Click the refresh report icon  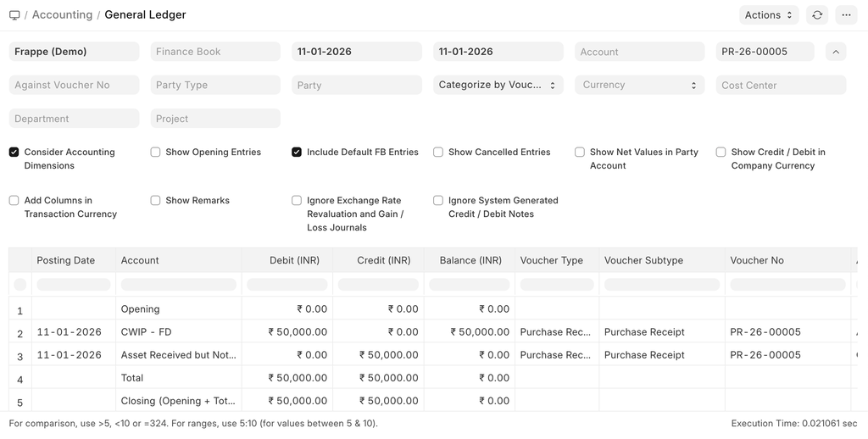click(817, 15)
